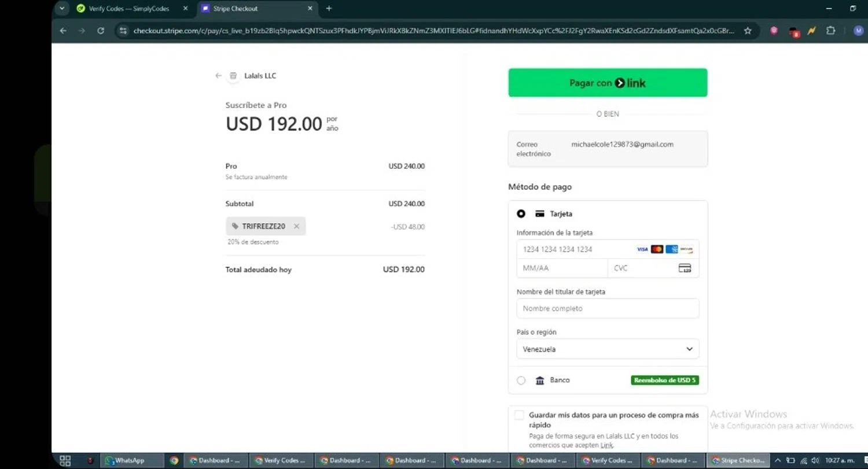Click the volume speaker tray icon

tap(815, 460)
